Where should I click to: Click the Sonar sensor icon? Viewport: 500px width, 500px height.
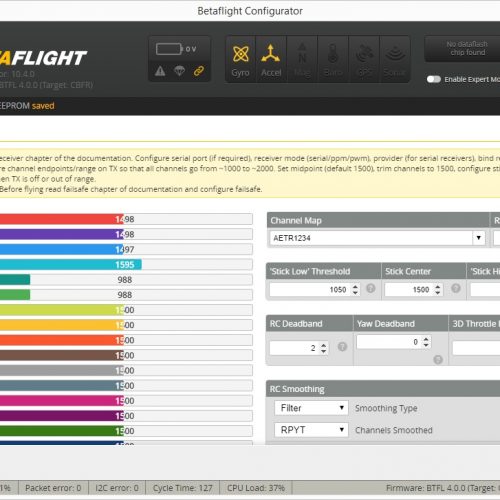[395, 60]
